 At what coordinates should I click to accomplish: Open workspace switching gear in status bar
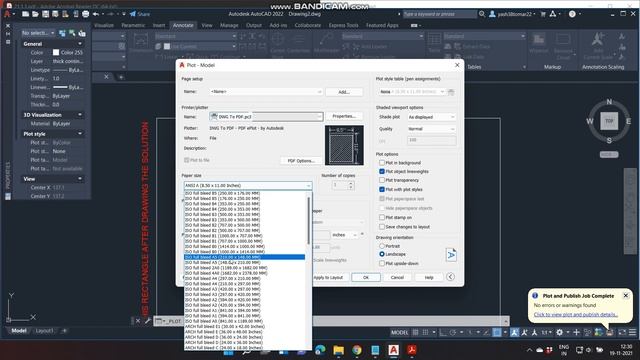pyautogui.click(x=560, y=332)
